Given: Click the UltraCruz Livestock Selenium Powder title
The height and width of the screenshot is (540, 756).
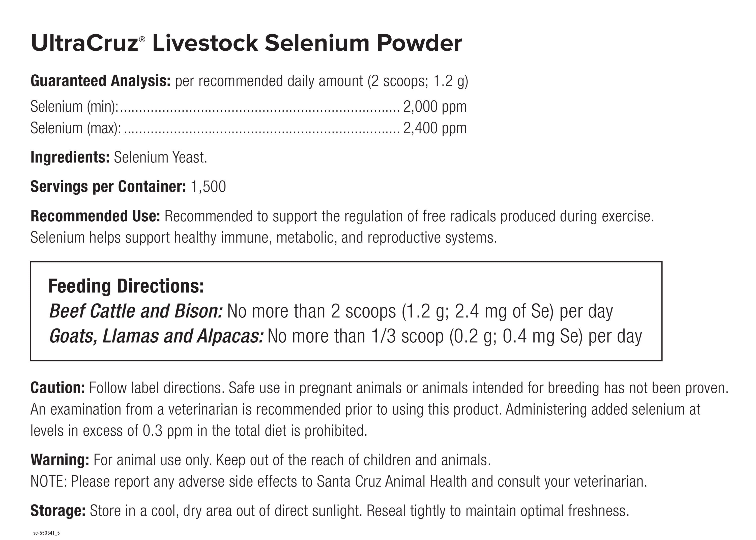Looking at the screenshot, I should [x=246, y=43].
